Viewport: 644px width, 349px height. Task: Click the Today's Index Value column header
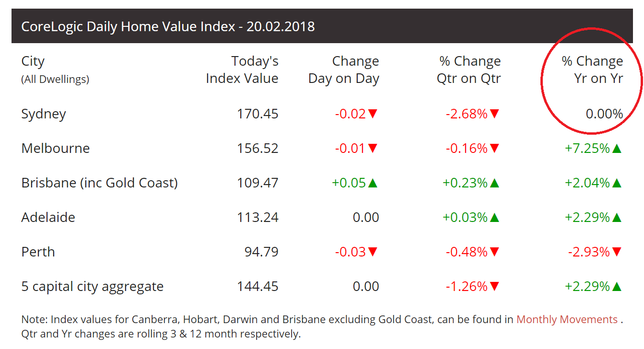(242, 70)
